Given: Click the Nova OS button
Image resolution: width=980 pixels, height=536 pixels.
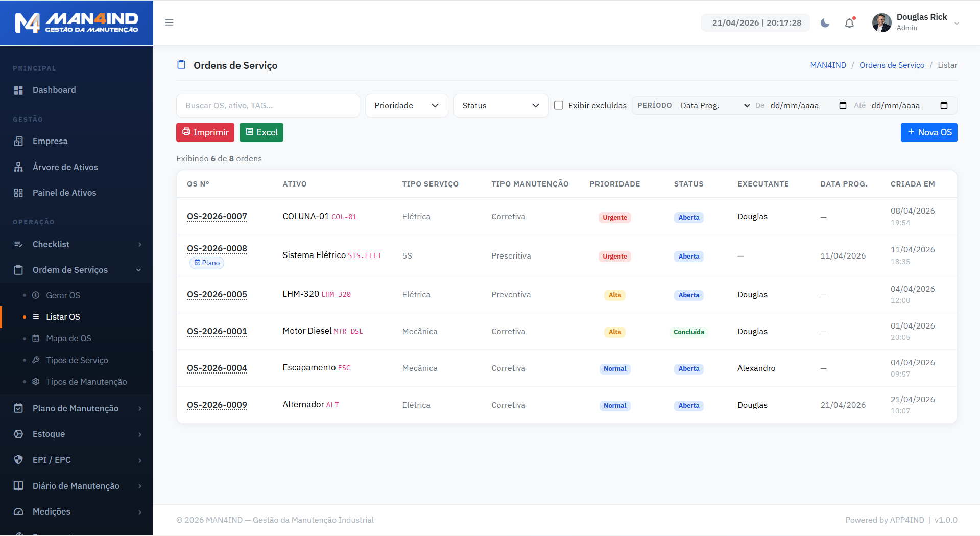Looking at the screenshot, I should pos(928,132).
